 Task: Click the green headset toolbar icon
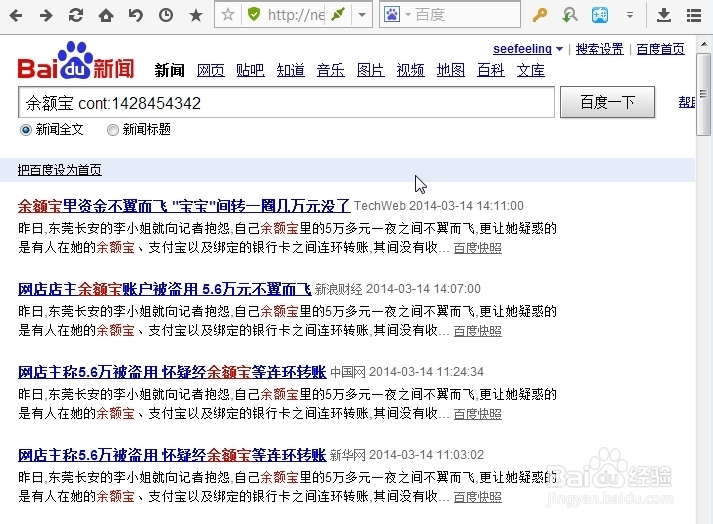pyautogui.click(x=569, y=15)
